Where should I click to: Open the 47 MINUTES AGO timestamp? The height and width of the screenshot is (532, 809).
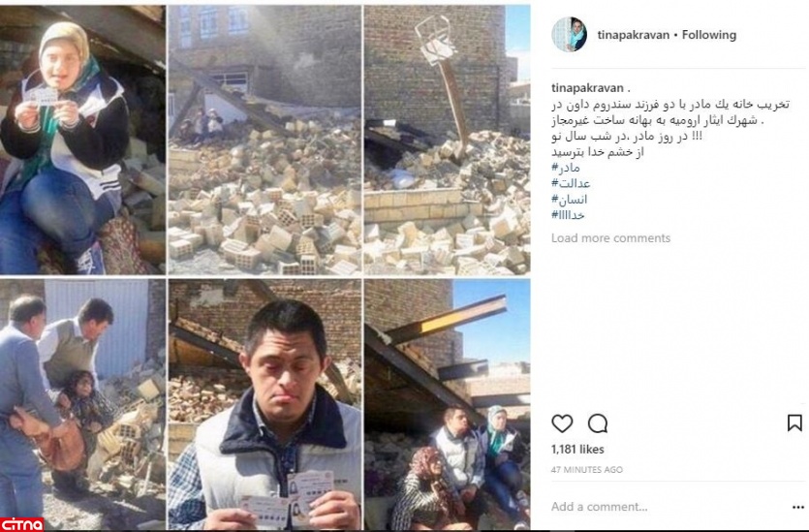tap(586, 470)
